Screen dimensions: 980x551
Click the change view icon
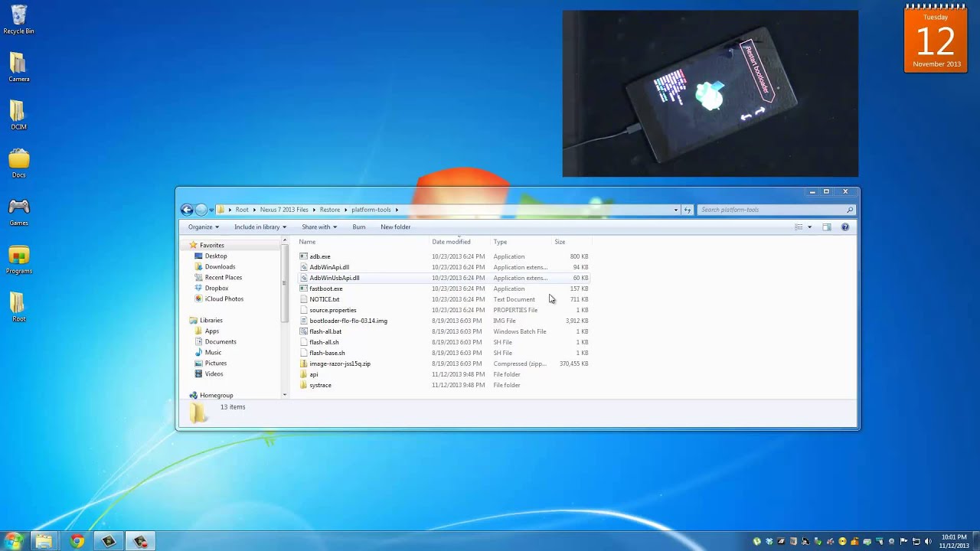pos(799,227)
